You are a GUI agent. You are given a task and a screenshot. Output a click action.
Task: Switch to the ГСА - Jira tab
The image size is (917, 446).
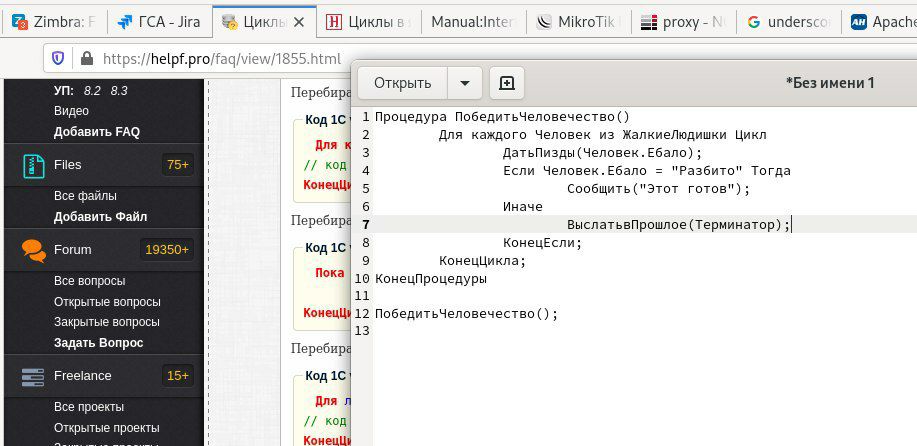click(158, 22)
